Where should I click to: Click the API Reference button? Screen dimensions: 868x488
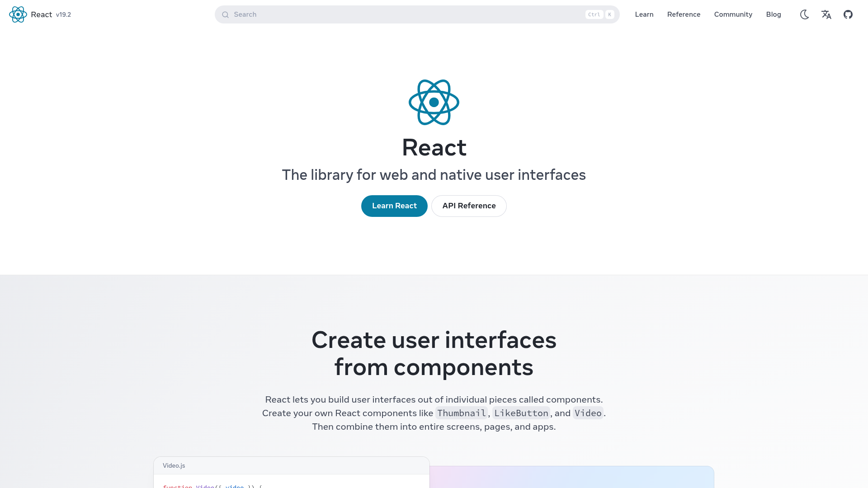(469, 206)
